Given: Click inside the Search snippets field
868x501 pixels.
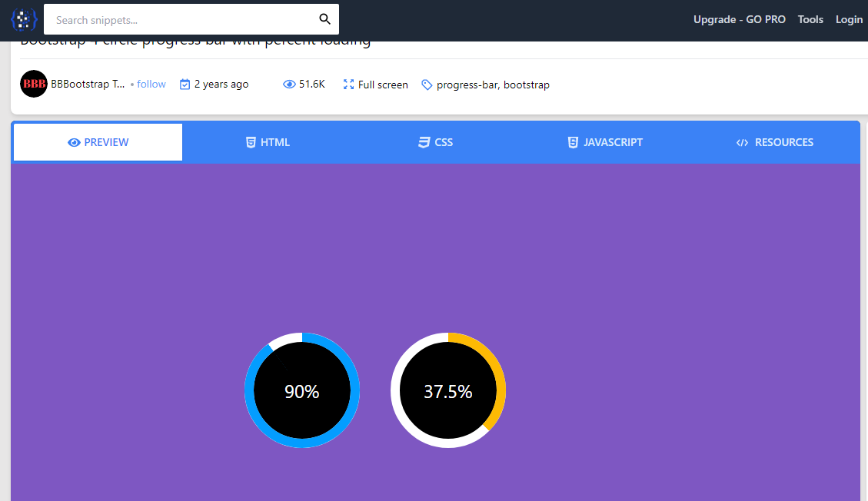Looking at the screenshot, I should [177, 19].
